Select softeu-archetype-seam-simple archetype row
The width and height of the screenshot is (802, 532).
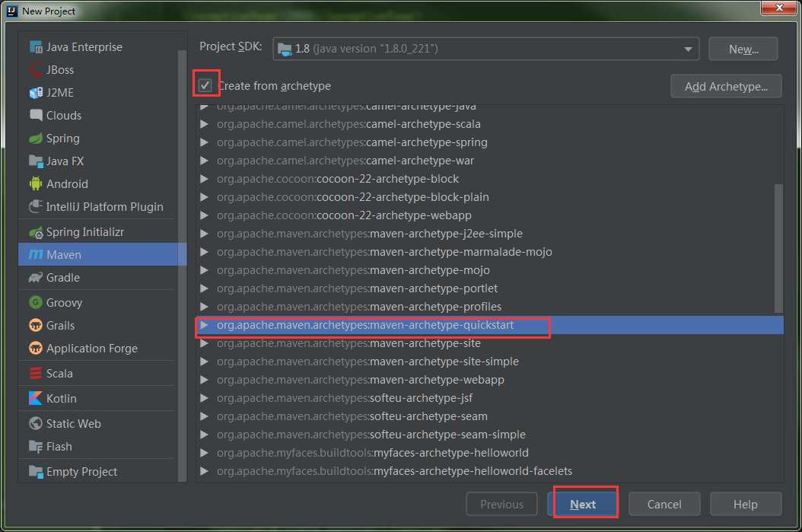[x=489, y=435]
